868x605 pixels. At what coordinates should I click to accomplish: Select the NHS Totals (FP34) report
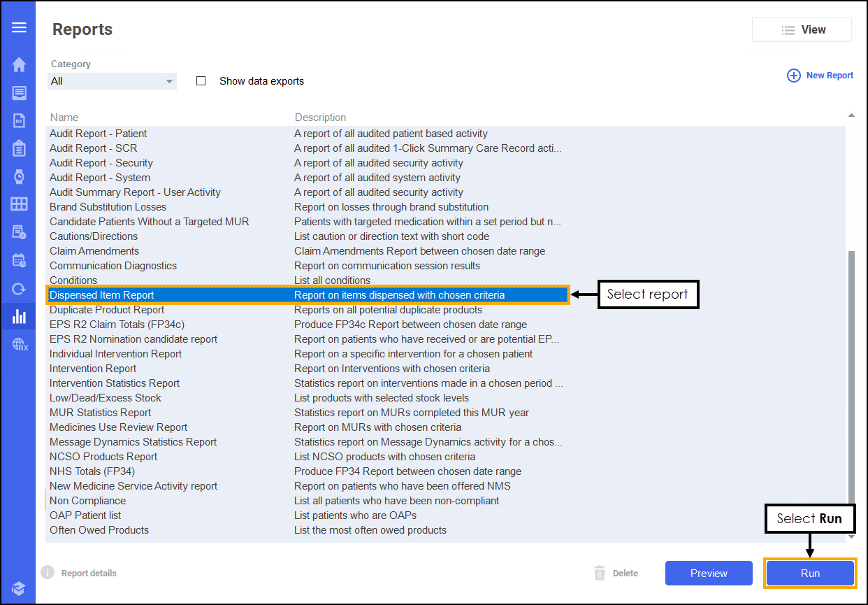click(x=92, y=471)
